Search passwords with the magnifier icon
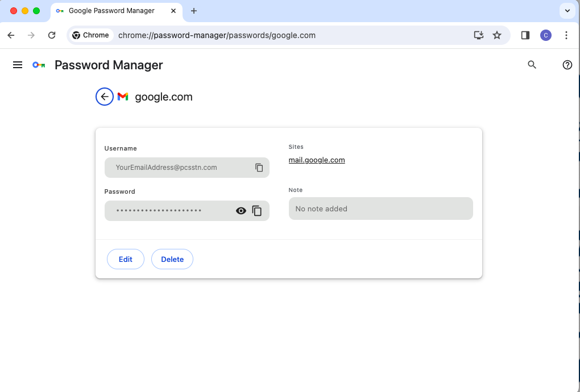The width and height of the screenshot is (580, 392). pos(532,65)
